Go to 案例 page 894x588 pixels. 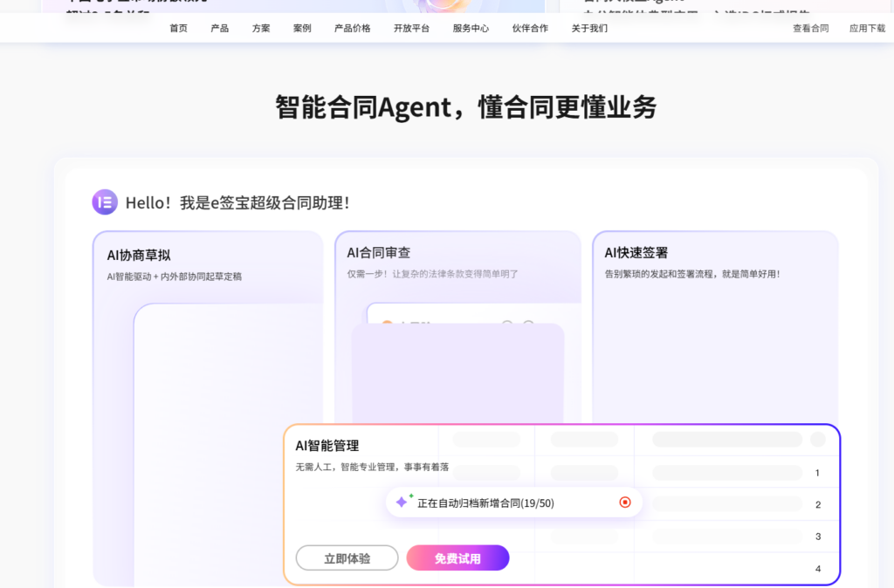(x=302, y=28)
